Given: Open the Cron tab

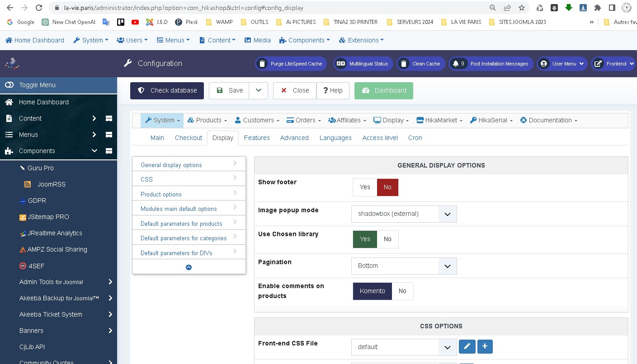Looking at the screenshot, I should pos(415,138).
